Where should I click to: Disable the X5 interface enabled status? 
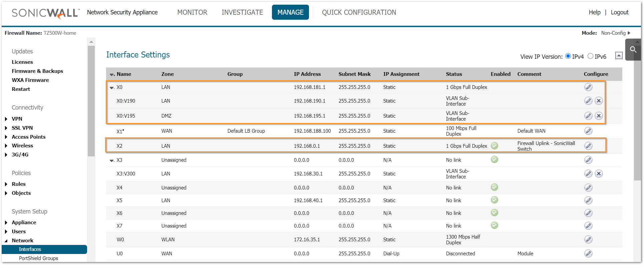point(495,200)
